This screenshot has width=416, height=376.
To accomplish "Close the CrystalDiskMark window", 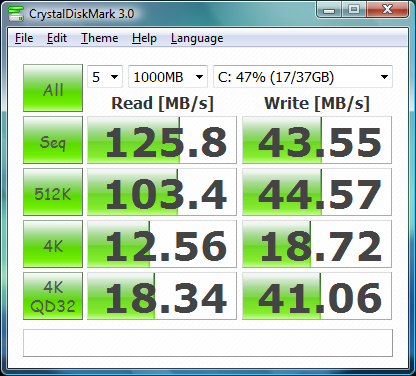I will coord(387,10).
